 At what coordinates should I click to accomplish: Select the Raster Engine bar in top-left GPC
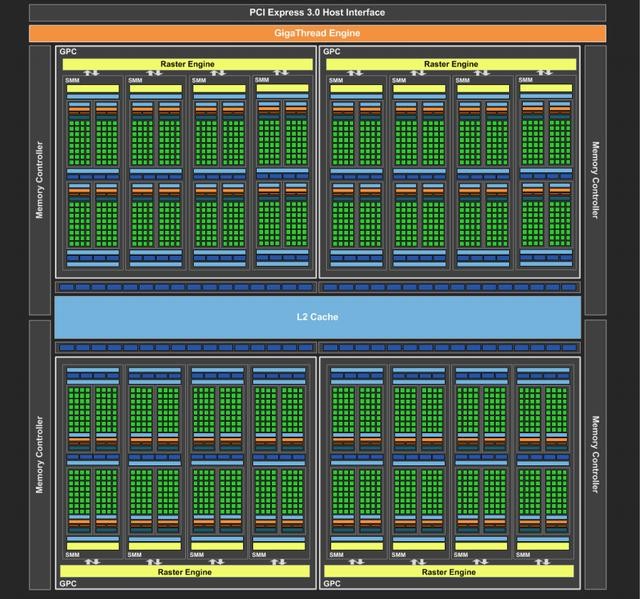(x=187, y=64)
